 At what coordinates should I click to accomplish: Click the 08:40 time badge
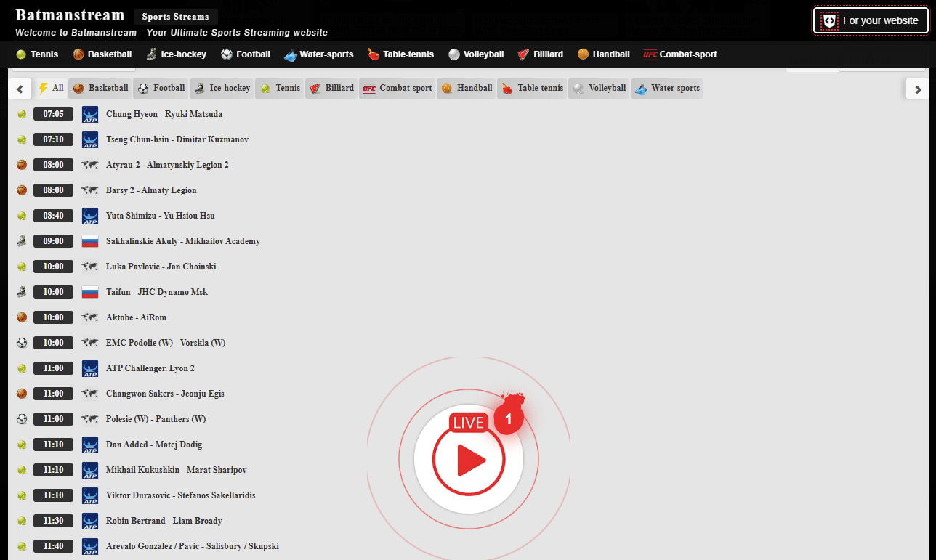(x=53, y=216)
